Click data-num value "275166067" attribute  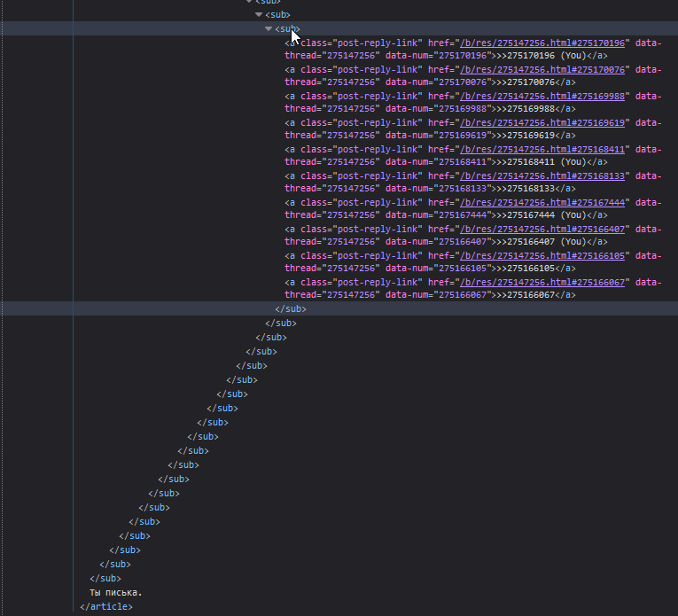[463, 295]
